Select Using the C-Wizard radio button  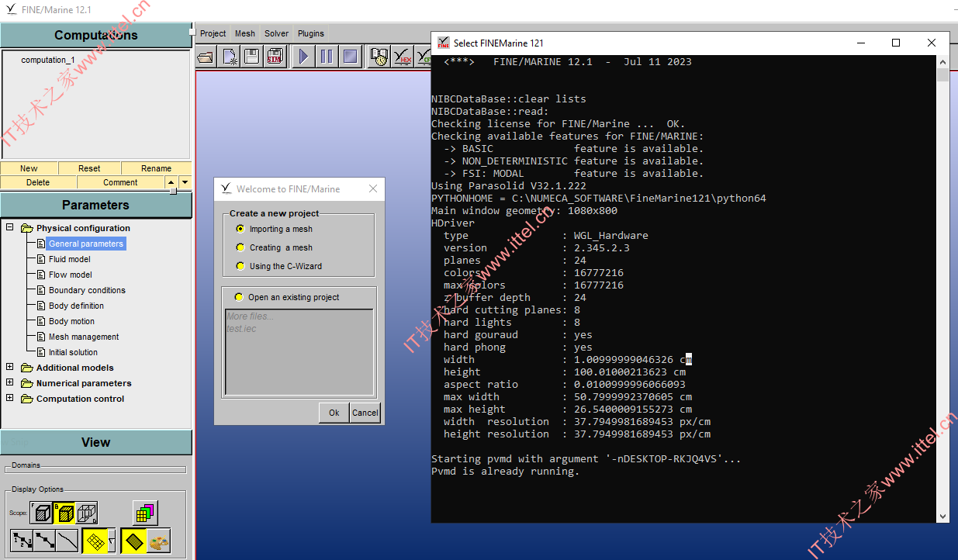click(240, 266)
